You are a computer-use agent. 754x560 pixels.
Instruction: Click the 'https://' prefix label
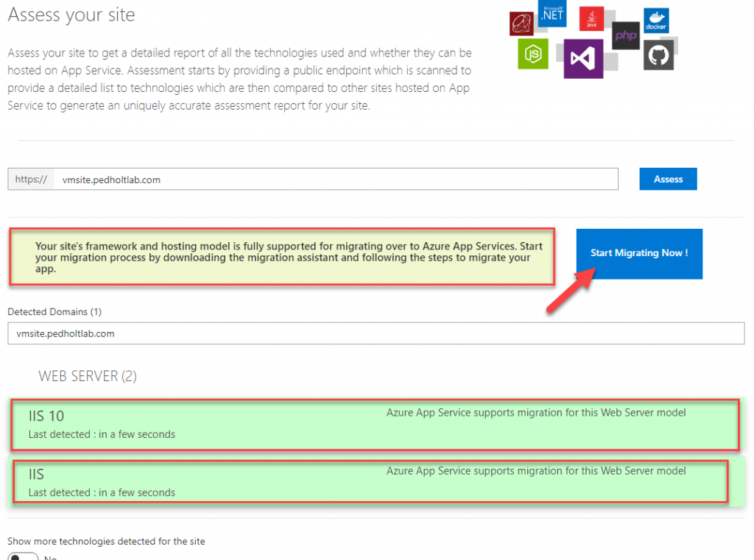[31, 180]
